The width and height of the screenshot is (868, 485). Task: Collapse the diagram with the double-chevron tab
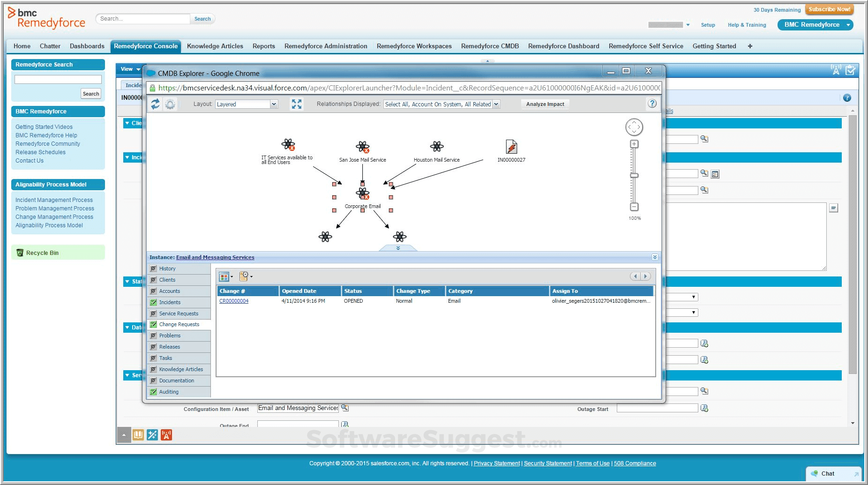[398, 248]
